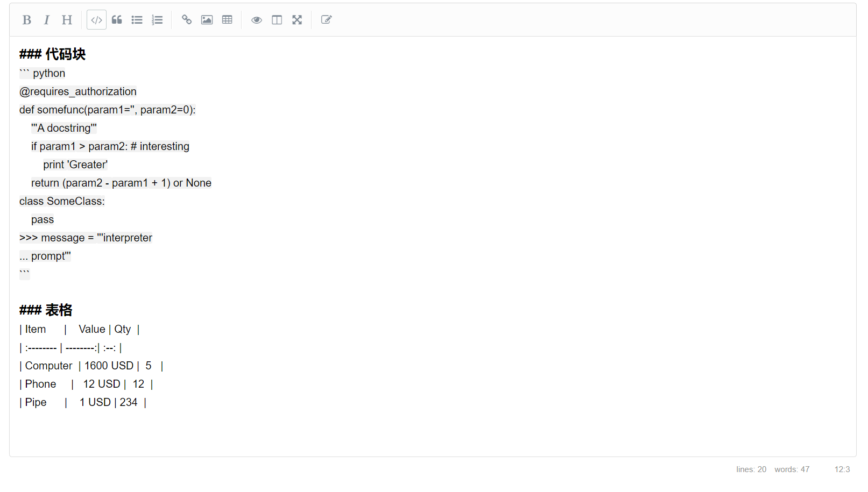The height and width of the screenshot is (492, 868).
Task: Insert an image using the picture icon
Action: coord(207,20)
